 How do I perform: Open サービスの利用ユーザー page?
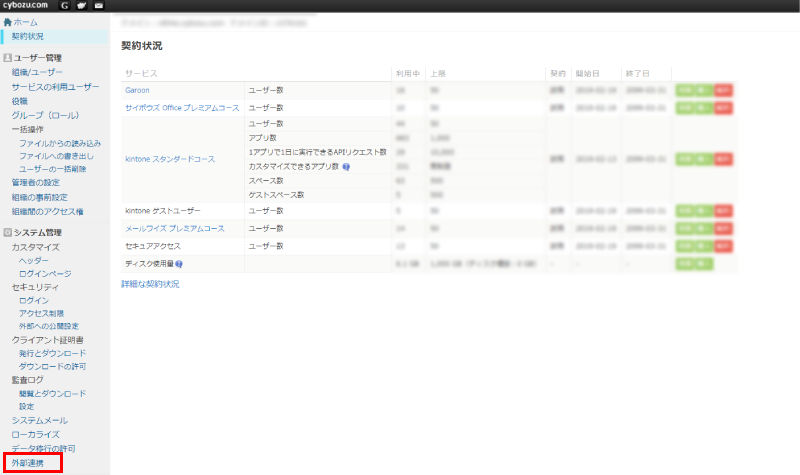(56, 87)
